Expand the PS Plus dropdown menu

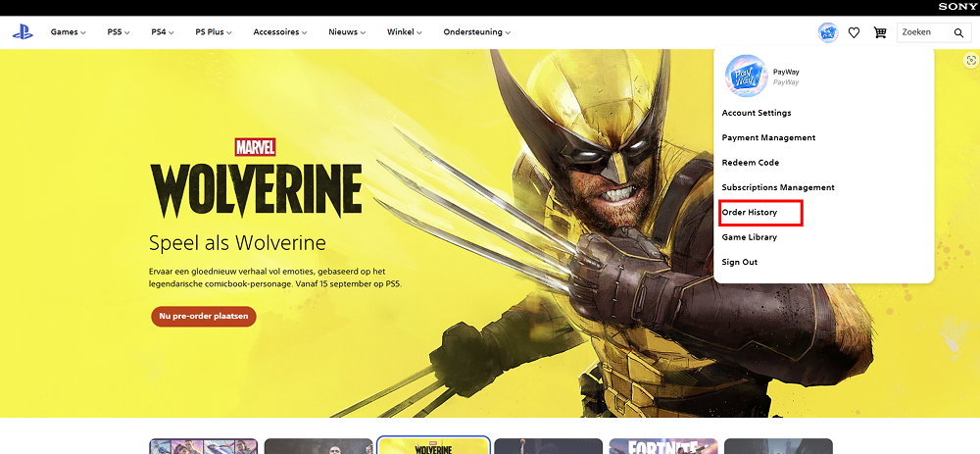click(214, 32)
